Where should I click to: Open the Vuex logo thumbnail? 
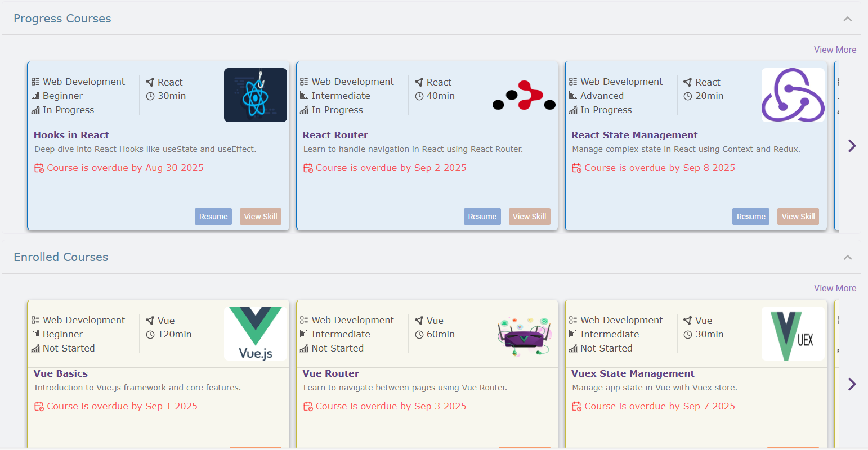[793, 334]
